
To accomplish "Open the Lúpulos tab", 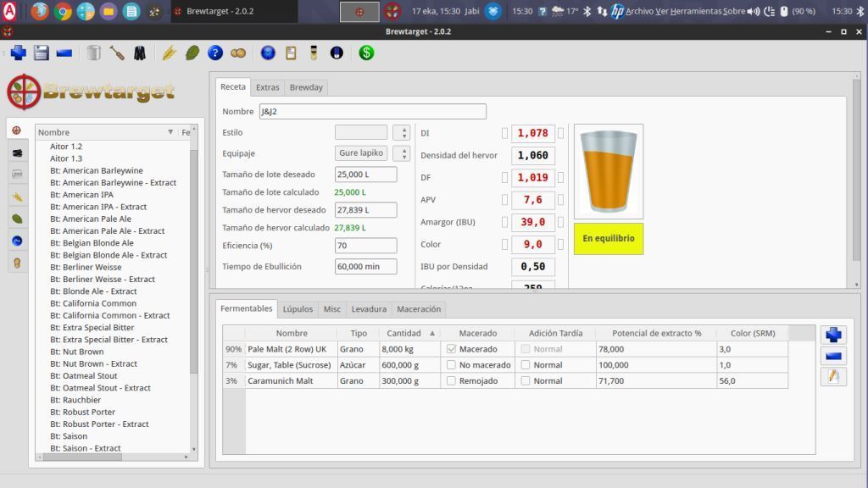I will point(298,309).
